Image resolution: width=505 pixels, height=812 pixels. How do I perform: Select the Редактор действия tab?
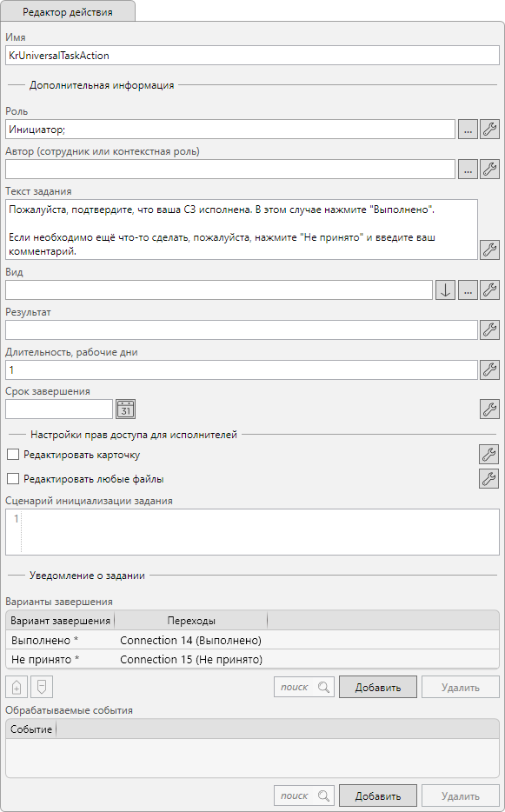pyautogui.click(x=68, y=11)
